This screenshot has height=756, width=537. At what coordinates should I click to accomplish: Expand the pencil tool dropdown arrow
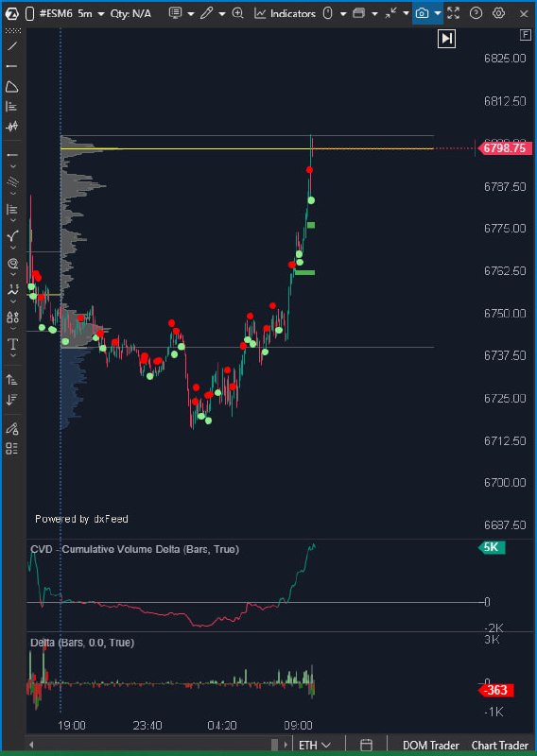click(222, 14)
